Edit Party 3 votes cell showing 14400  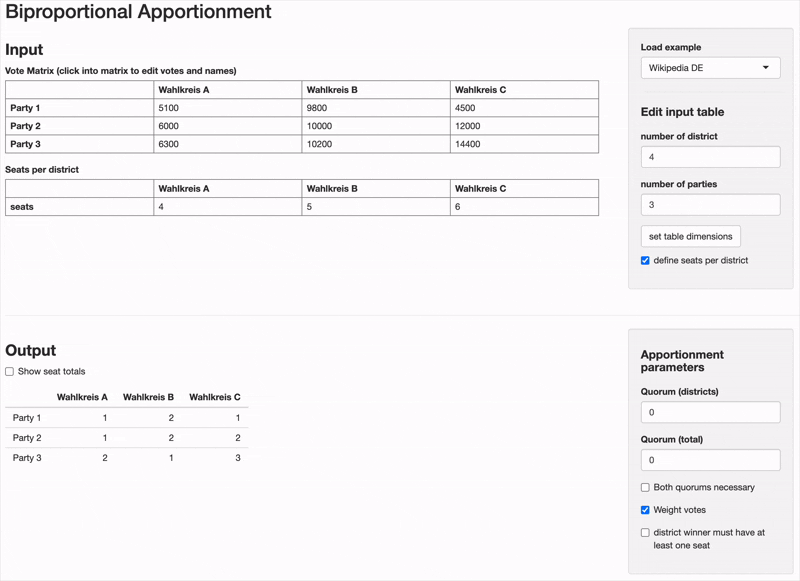(x=523, y=145)
